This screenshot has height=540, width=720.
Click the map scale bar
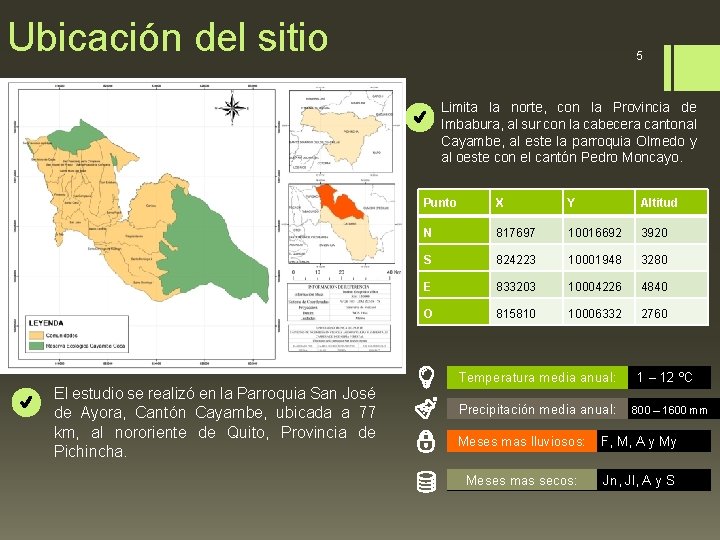click(x=345, y=275)
